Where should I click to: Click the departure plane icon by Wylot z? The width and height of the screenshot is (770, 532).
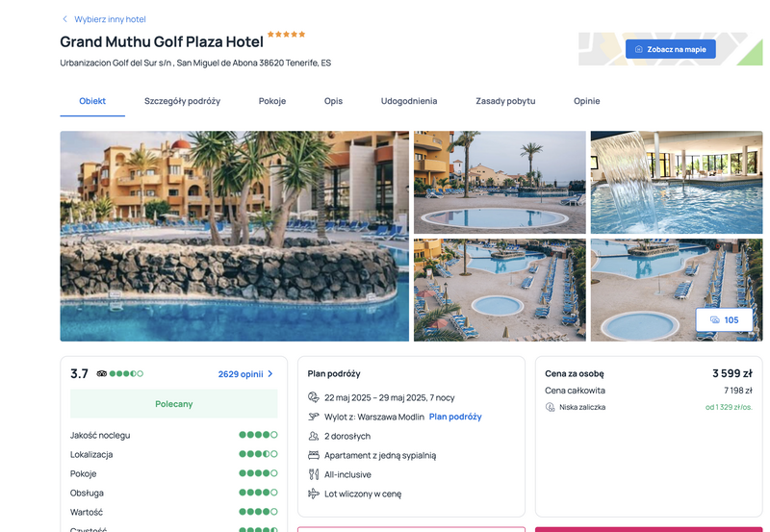click(x=314, y=417)
